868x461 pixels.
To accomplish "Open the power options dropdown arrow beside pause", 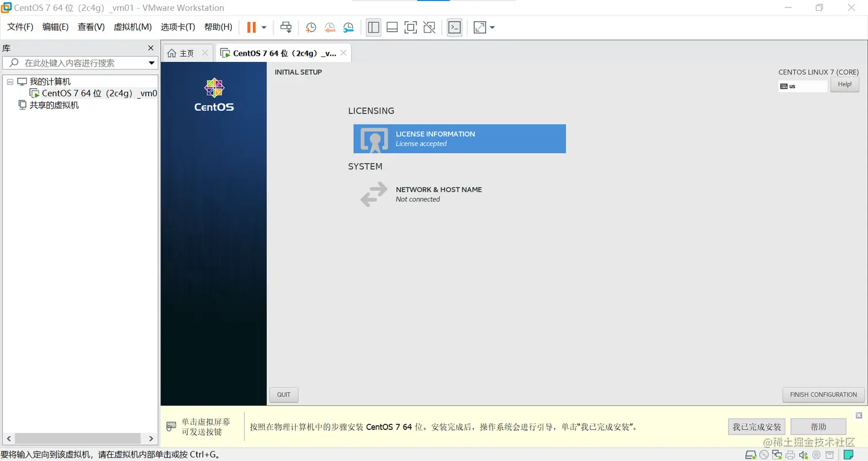I will click(x=263, y=27).
